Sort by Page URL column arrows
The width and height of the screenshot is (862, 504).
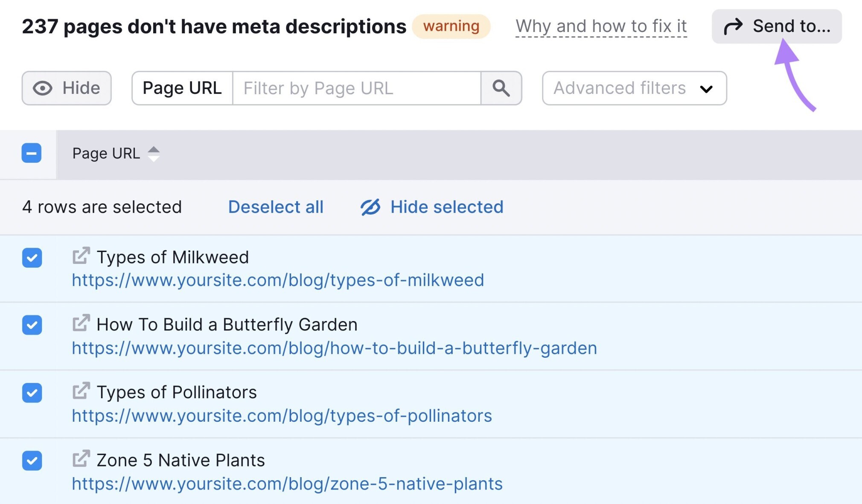point(154,154)
